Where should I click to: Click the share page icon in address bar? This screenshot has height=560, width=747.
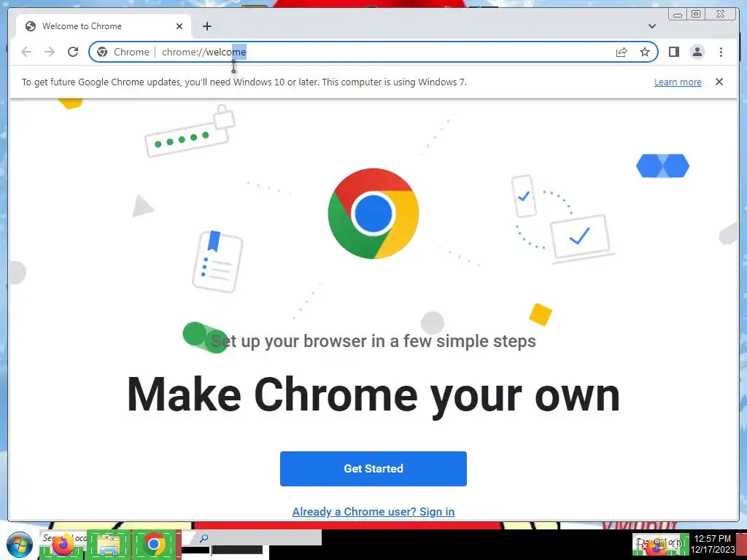pyautogui.click(x=622, y=52)
